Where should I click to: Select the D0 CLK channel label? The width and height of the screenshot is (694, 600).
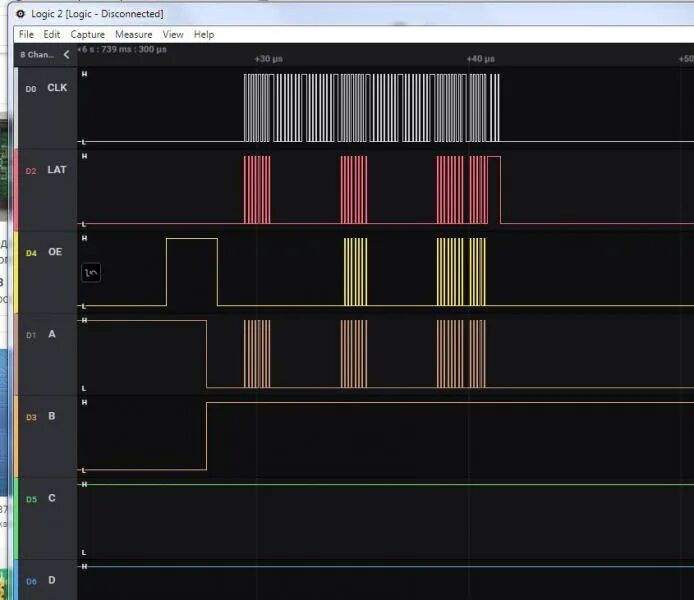(x=46, y=88)
